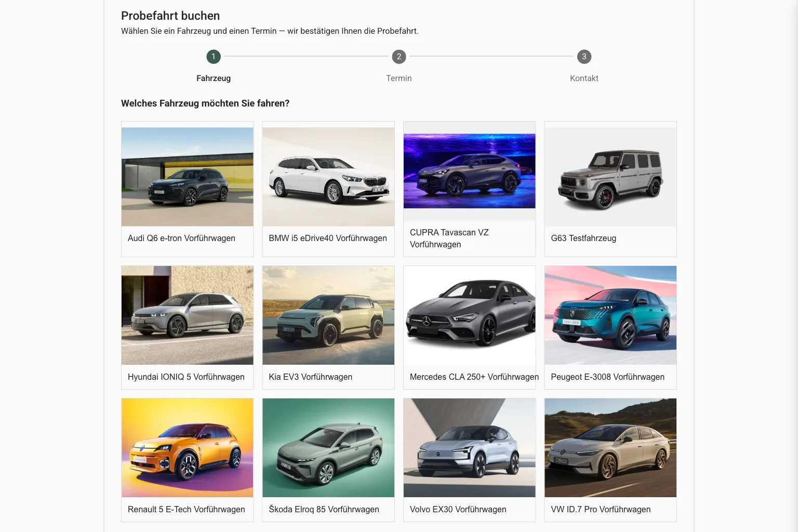Jump to step 3 circle in the stepper
The height and width of the screenshot is (532, 798).
pyautogui.click(x=584, y=57)
